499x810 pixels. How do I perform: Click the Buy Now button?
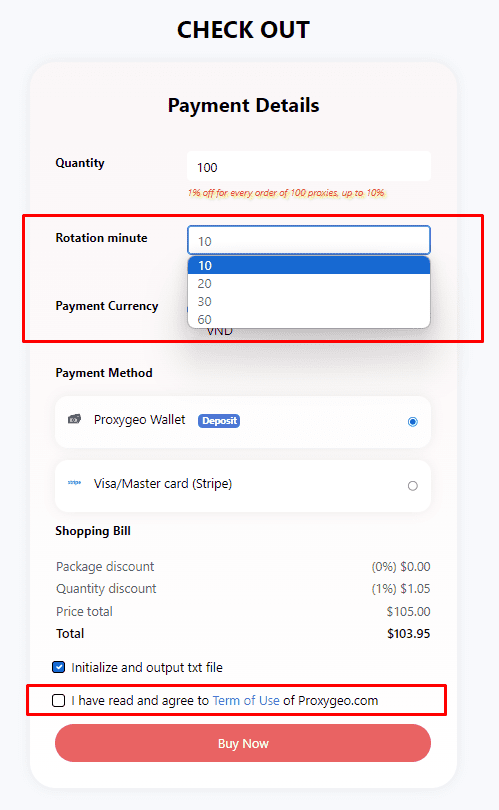coord(243,743)
